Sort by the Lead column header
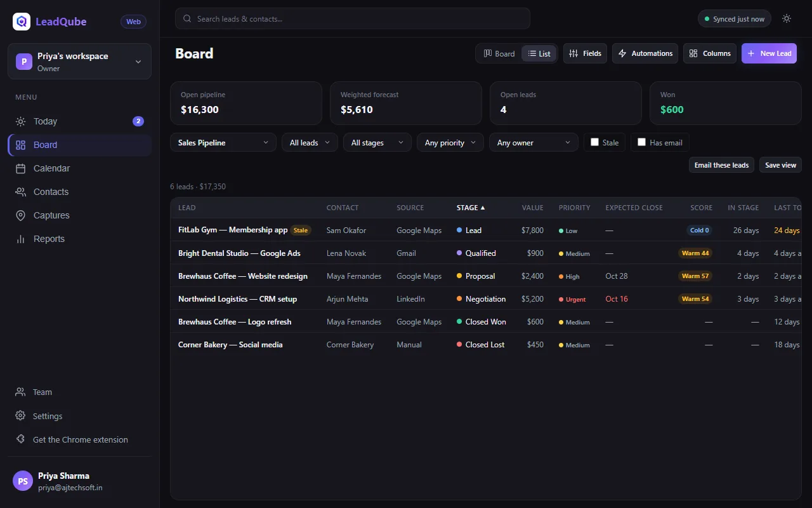This screenshot has width=812, height=508. tap(187, 208)
